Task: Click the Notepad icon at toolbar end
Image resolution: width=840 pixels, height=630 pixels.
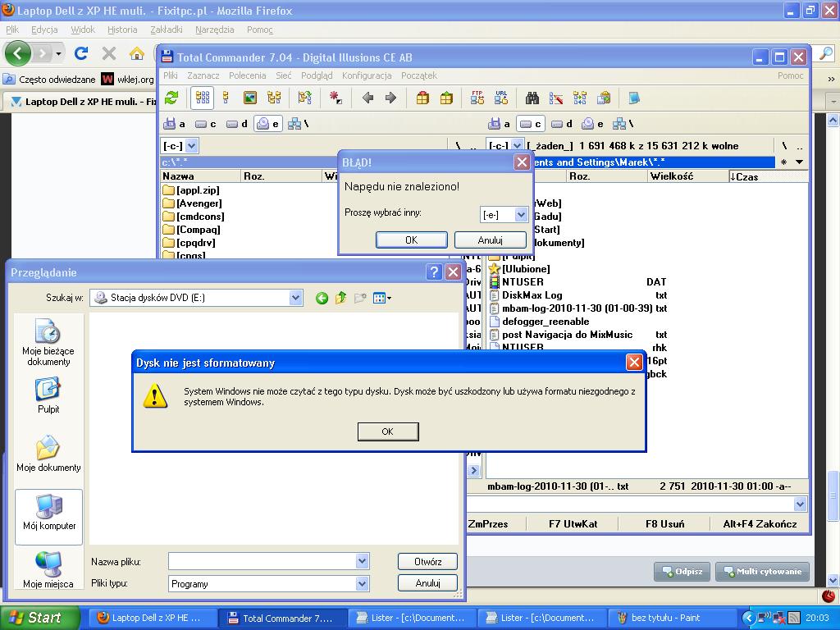Action: (x=634, y=98)
